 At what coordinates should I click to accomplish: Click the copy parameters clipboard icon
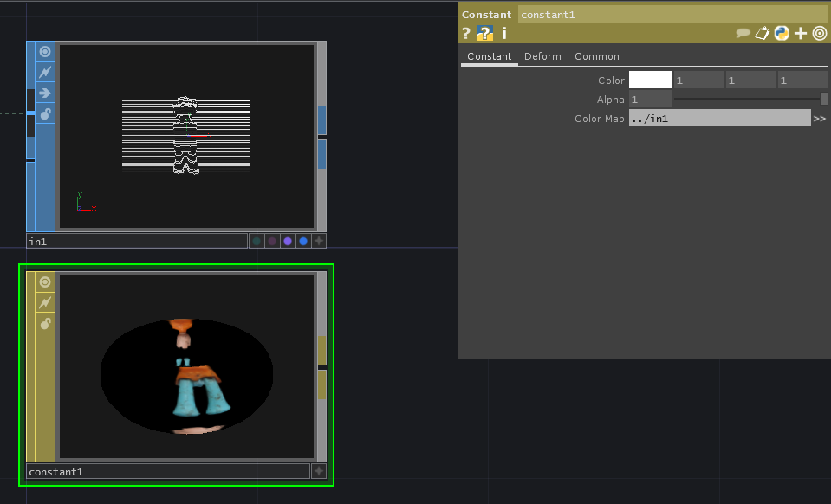[763, 34]
